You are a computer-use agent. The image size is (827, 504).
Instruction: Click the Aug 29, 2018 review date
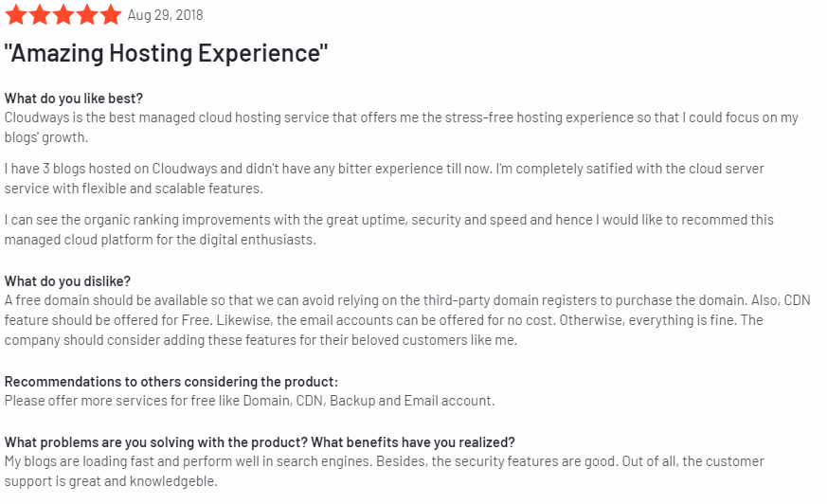point(165,15)
